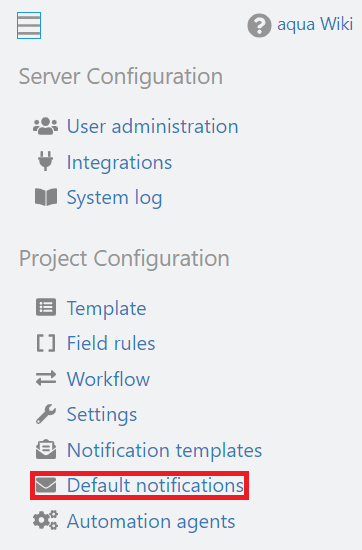Click the Template list icon
The image size is (362, 550).
(46, 307)
